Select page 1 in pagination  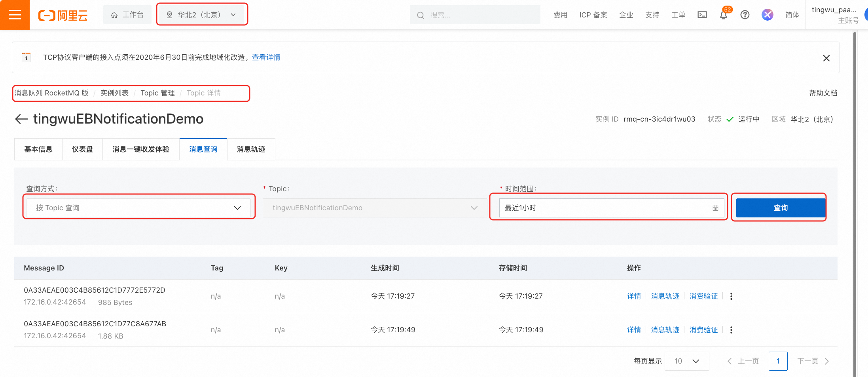[778, 361]
